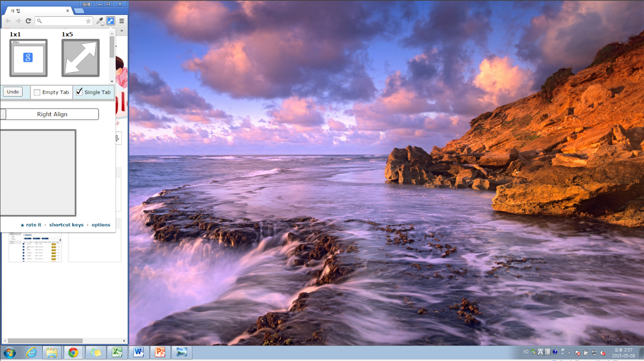Toggle the 漢 Hanja conversion button
This screenshot has height=361, width=644.
(547, 352)
